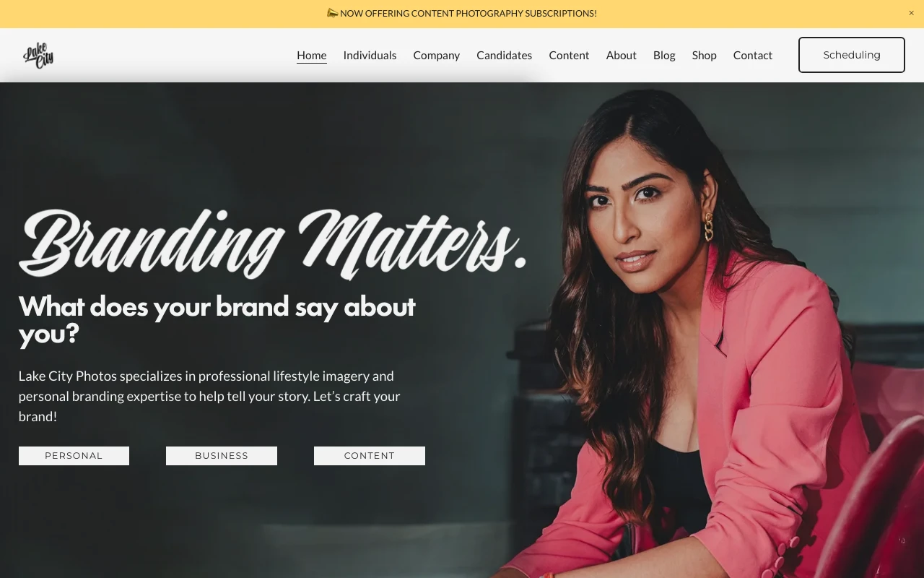The height and width of the screenshot is (578, 924).
Task: Click the Branding Matters script heading
Action: tap(272, 243)
